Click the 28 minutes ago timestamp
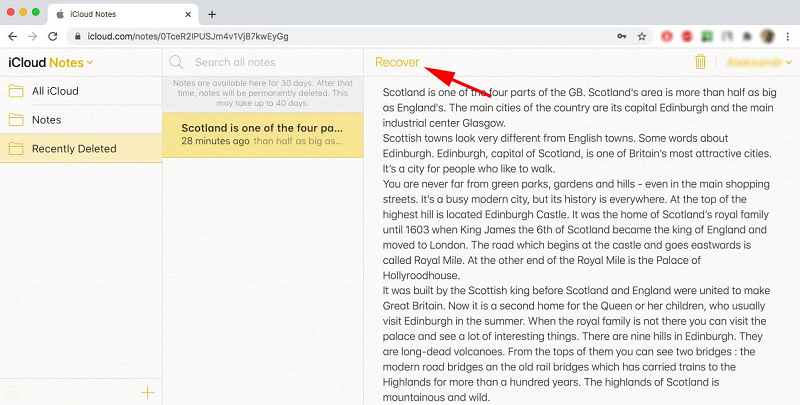 [215, 141]
